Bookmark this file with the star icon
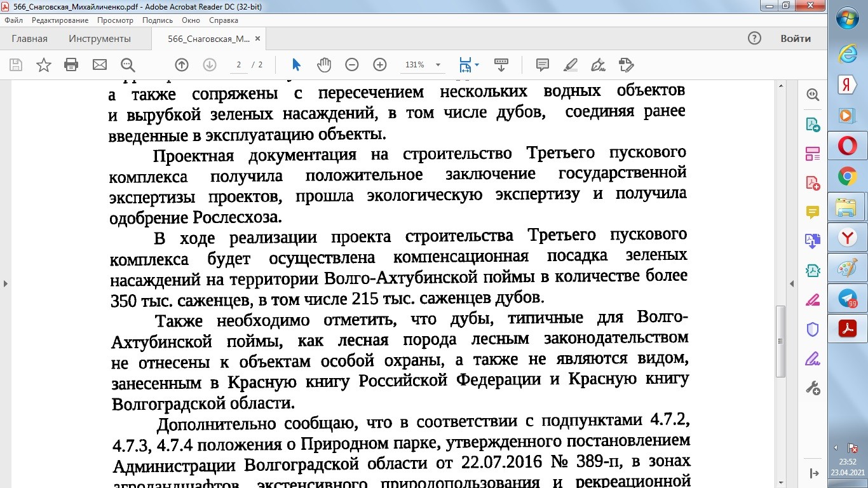This screenshot has width=868, height=488. coord(43,65)
